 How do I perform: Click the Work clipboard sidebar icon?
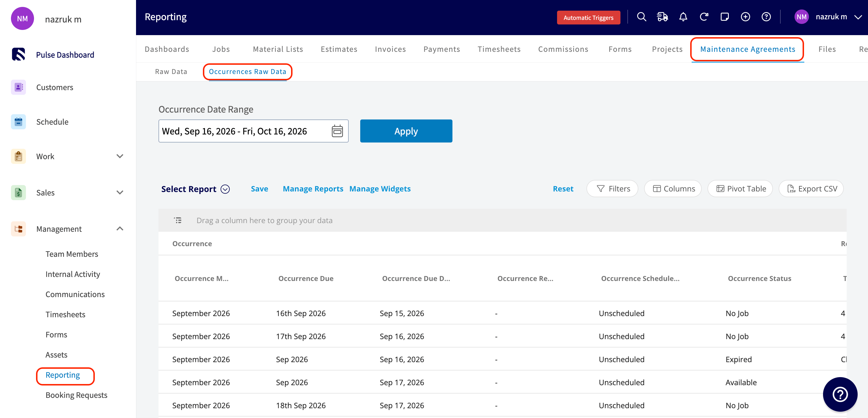(x=18, y=156)
